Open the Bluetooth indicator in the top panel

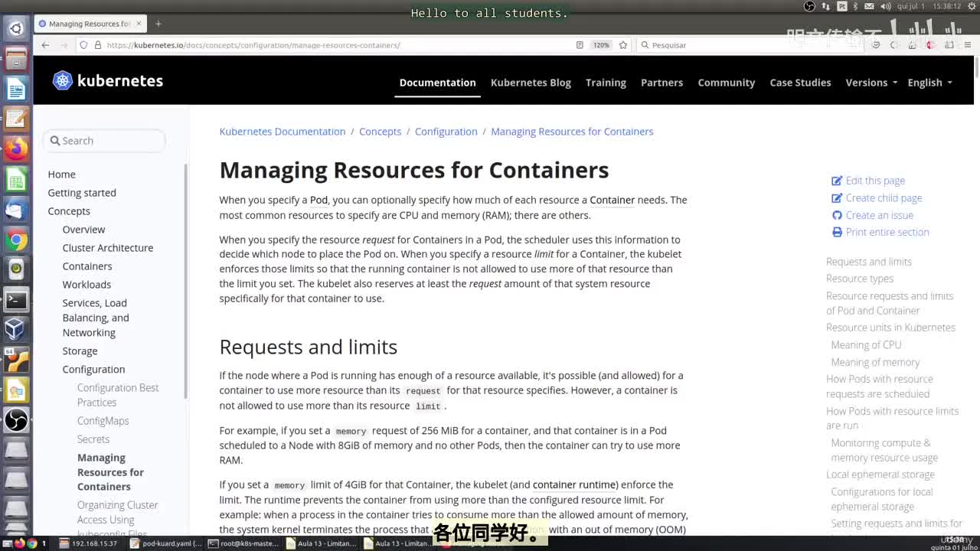(x=857, y=6)
